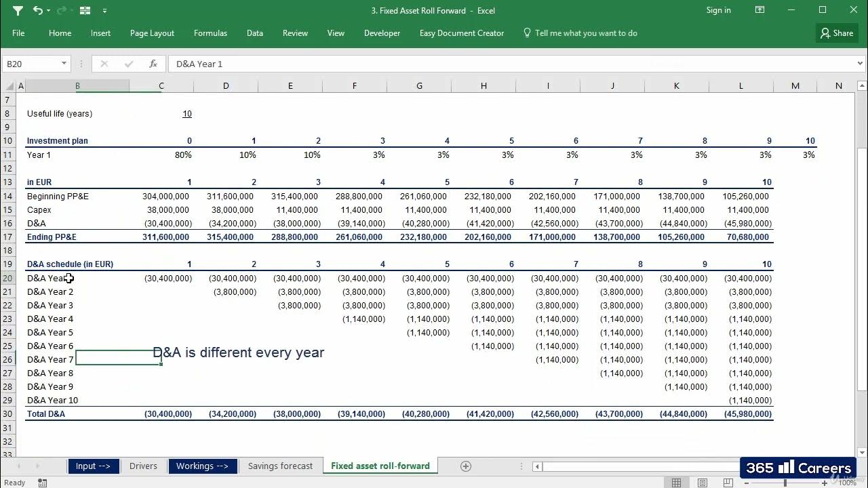The height and width of the screenshot is (488, 868).
Task: Select the Formulas ribbon tab
Action: tap(210, 33)
